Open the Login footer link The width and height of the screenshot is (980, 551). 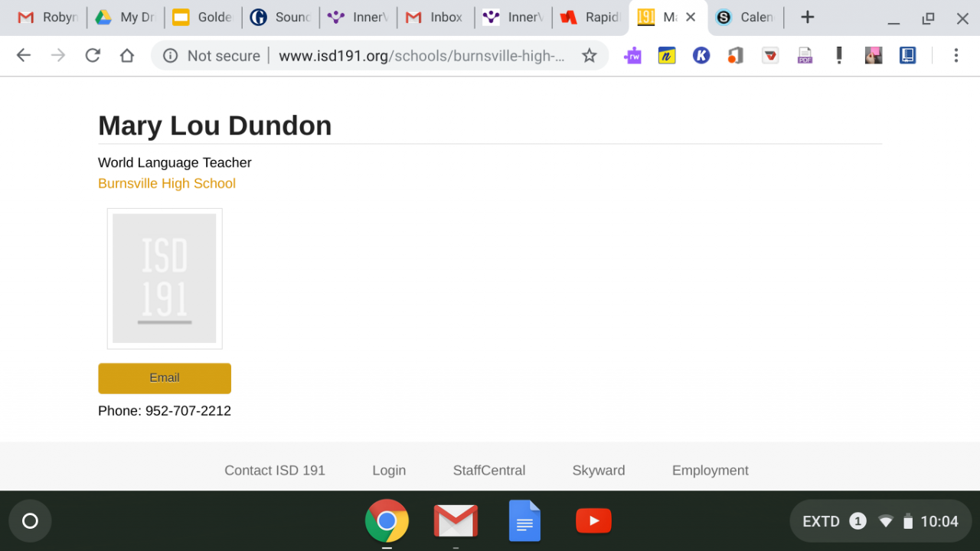[x=389, y=471]
